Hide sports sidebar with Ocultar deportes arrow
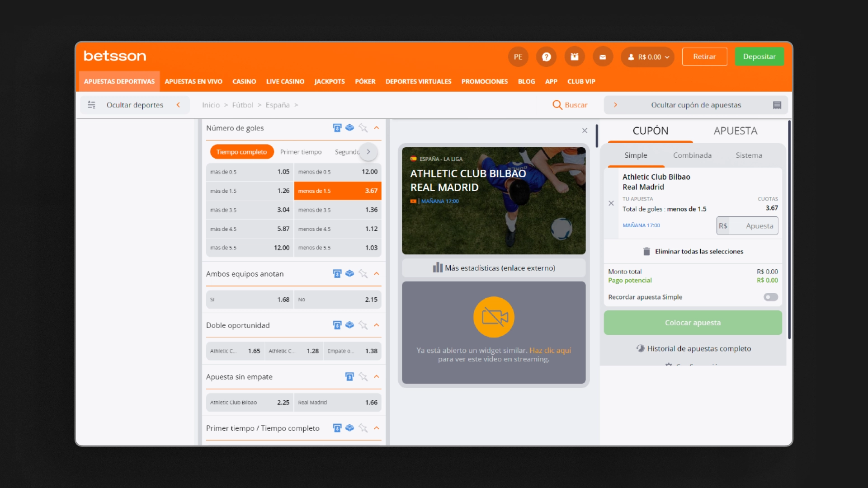Image resolution: width=868 pixels, height=488 pixels. click(x=178, y=105)
